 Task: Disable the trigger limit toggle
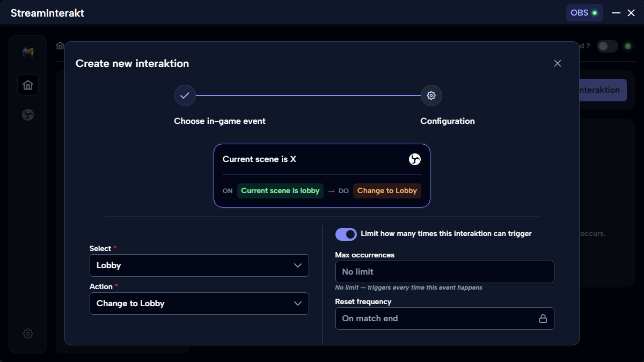(346, 234)
